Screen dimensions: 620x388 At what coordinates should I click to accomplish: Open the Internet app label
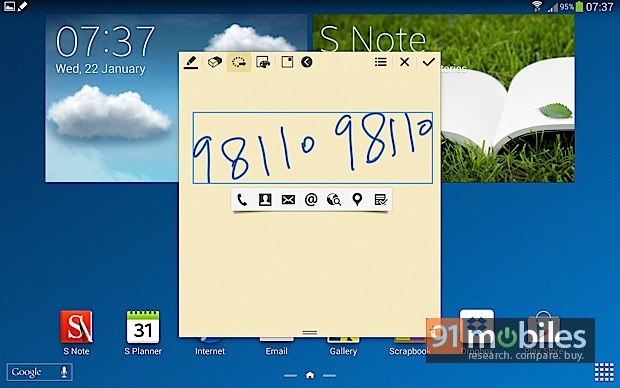[x=210, y=351]
